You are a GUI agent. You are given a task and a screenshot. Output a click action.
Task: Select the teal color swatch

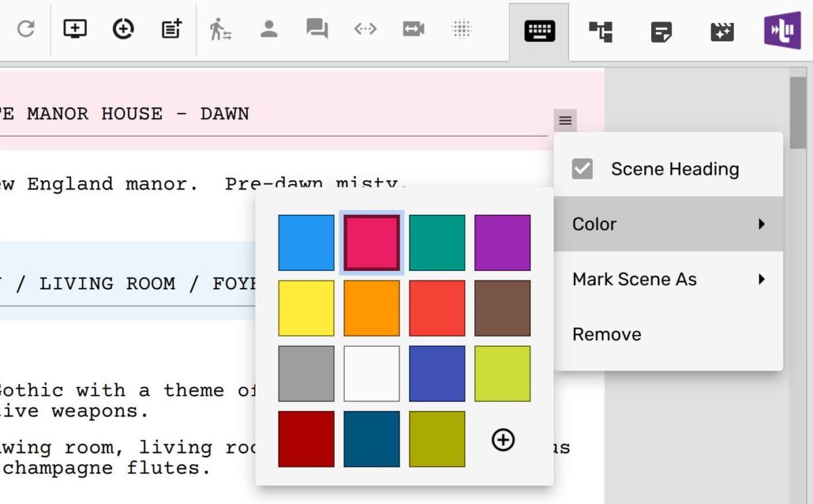tap(437, 244)
